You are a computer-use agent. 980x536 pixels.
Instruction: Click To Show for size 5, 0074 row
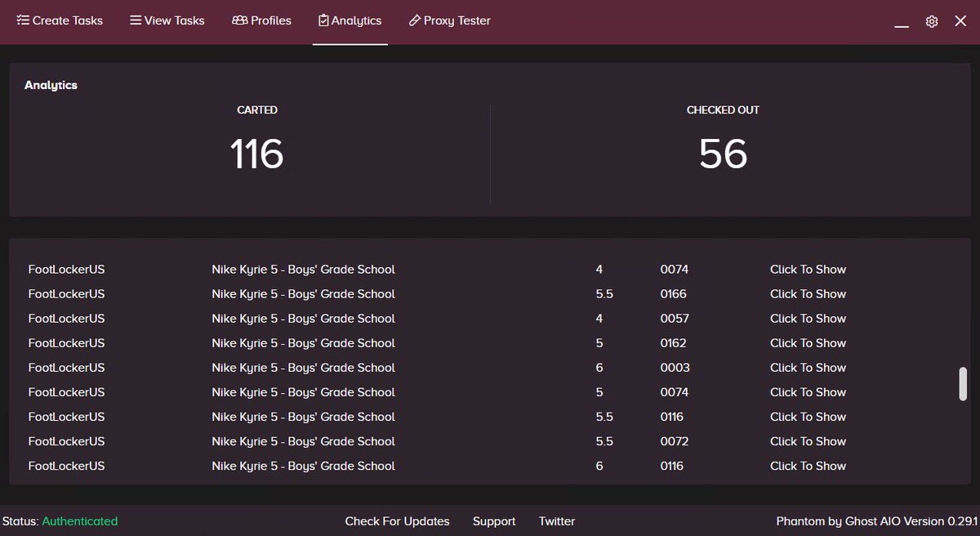coord(808,392)
